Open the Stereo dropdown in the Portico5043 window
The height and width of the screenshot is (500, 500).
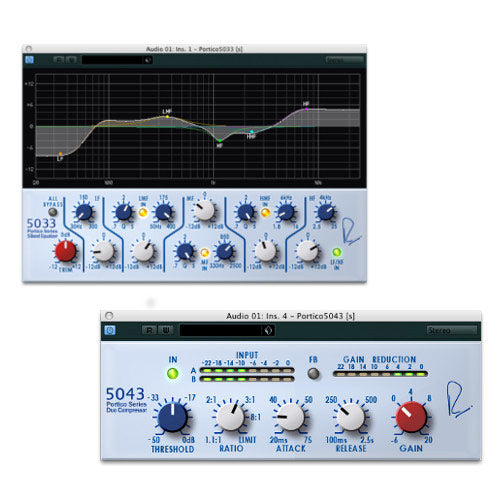click(452, 330)
